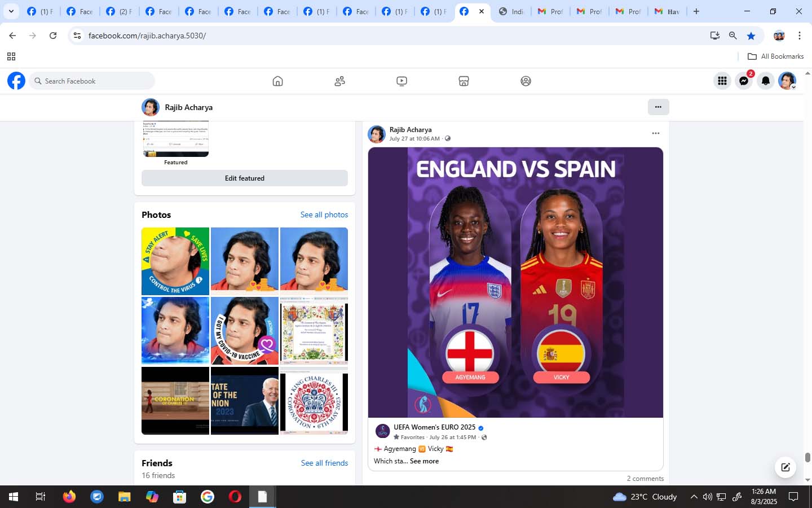Image resolution: width=812 pixels, height=508 pixels.
Task: Open taskbar clock 1:26 AM
Action: [764, 497]
